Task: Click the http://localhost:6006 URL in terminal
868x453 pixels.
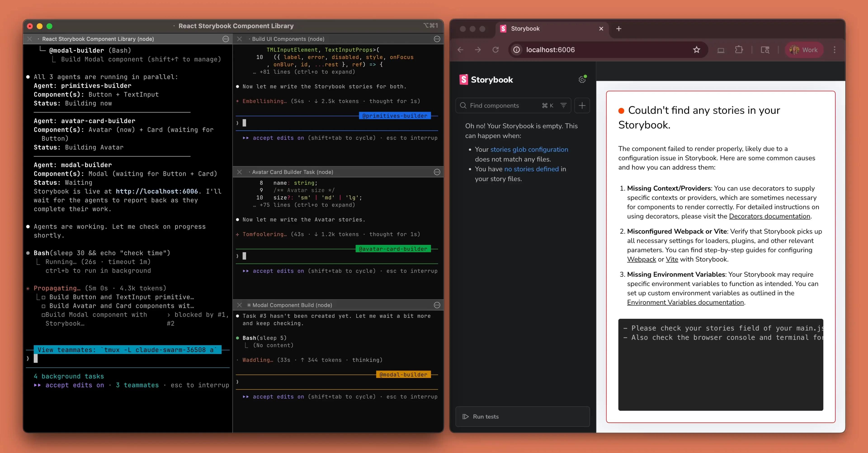Action: (x=157, y=191)
